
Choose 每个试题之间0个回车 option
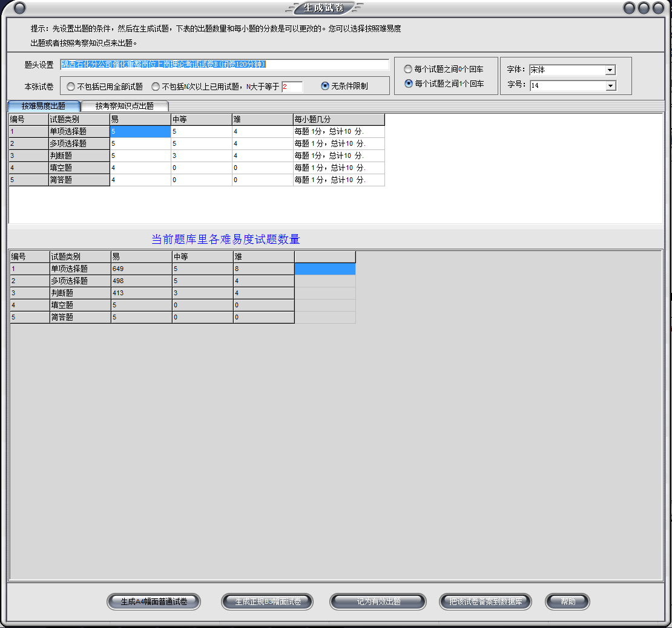tap(408, 70)
